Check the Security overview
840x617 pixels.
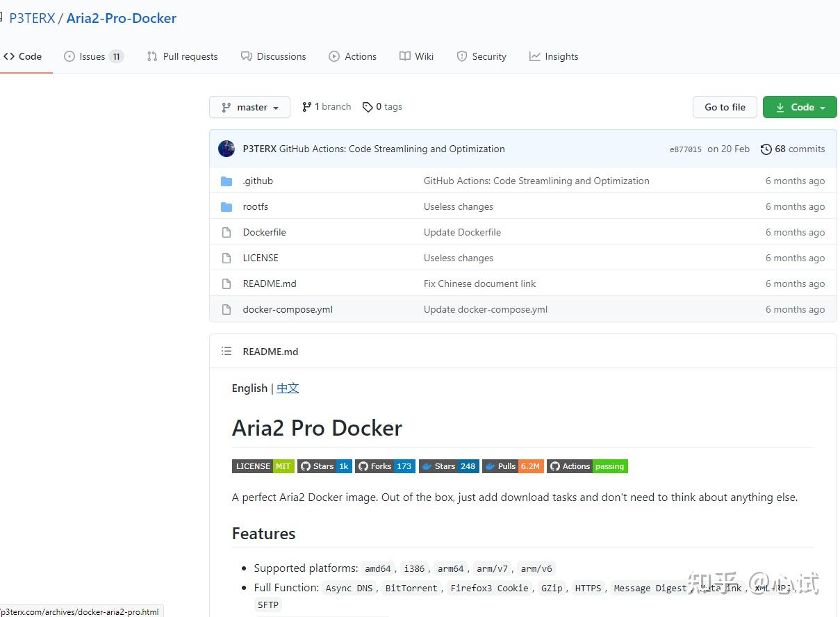pos(481,56)
